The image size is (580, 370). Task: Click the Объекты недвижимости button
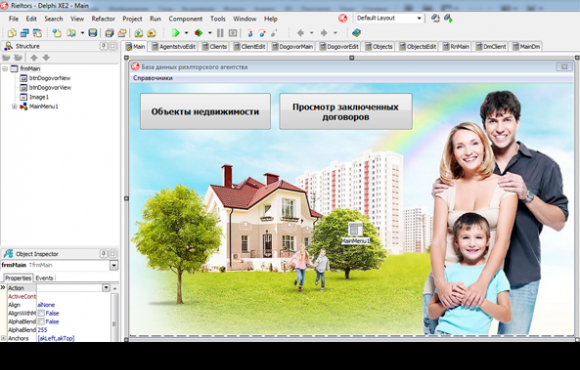coord(205,111)
